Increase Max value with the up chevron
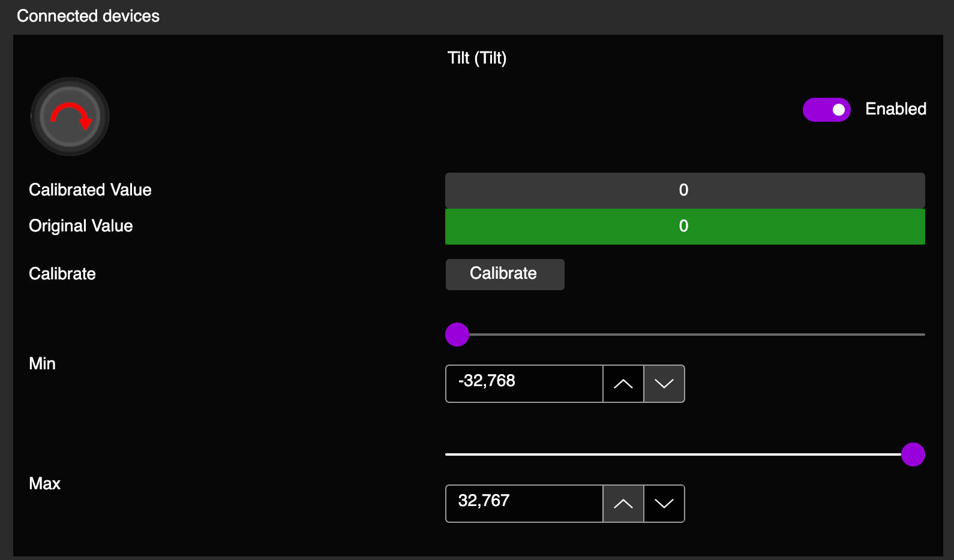The image size is (954, 560). [623, 504]
